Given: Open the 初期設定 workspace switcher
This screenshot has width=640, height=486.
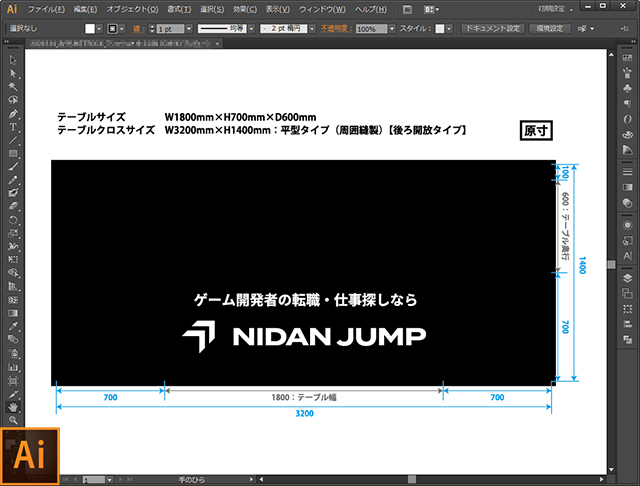Looking at the screenshot, I should (555, 9).
